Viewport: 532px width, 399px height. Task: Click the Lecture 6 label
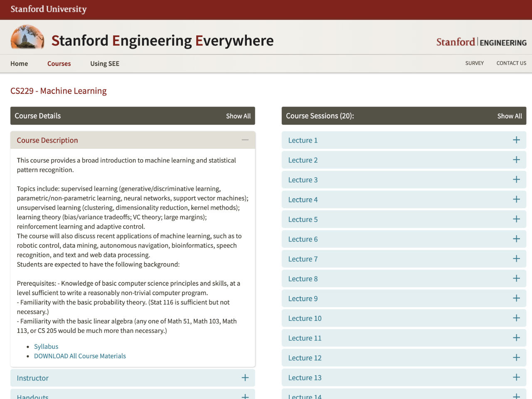(x=303, y=239)
